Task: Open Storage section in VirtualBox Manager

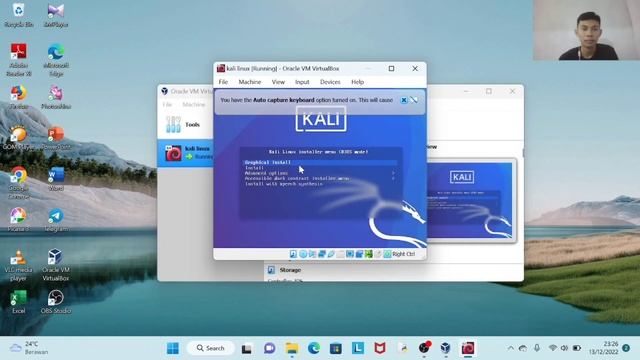Action: pyautogui.click(x=290, y=270)
